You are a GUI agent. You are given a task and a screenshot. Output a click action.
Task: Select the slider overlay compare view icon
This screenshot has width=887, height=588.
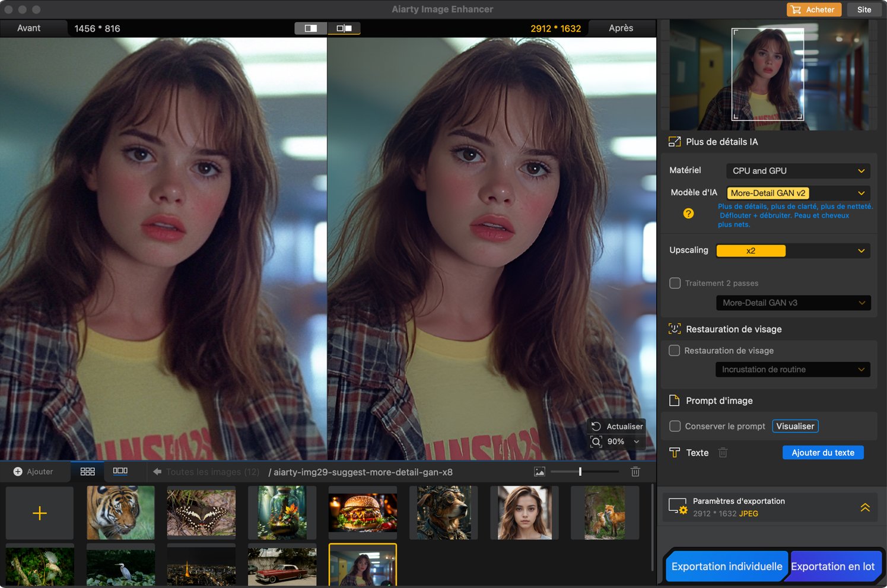coord(311,28)
